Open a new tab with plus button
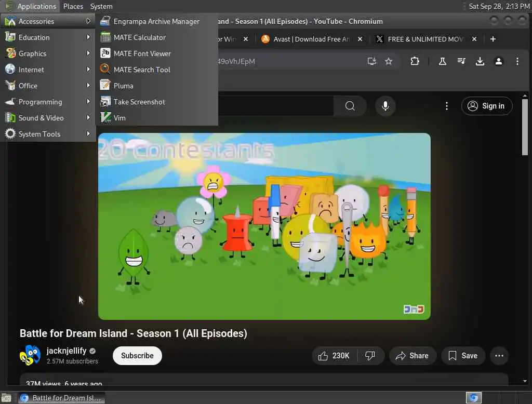 tap(493, 39)
